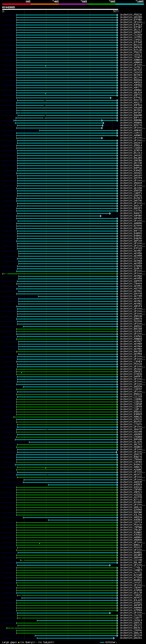The width and height of the screenshot is (146, 644).
Task: Select hit label UniRef100_Q6Y209
Action: pyautogui.click(x=131, y=635)
